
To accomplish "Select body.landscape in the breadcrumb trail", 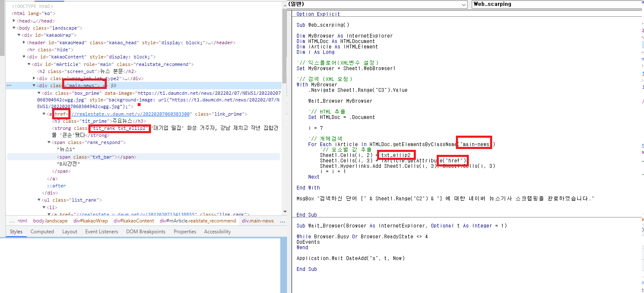I will tap(50, 221).
